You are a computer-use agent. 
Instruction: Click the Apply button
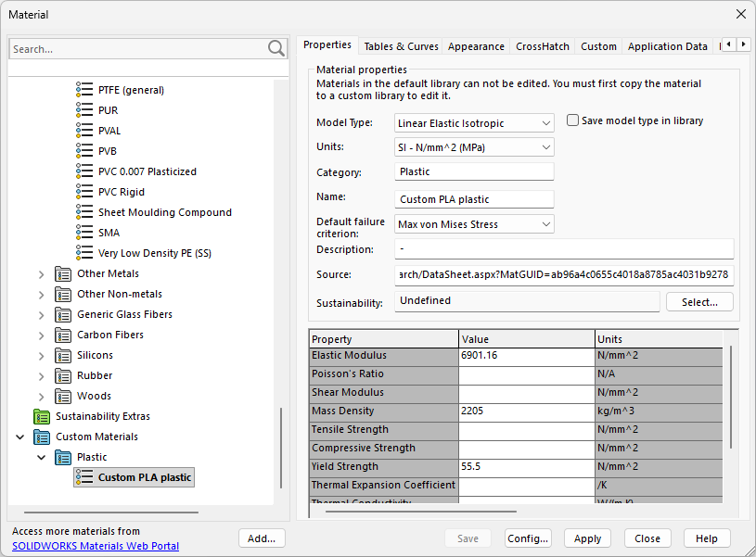click(x=587, y=538)
